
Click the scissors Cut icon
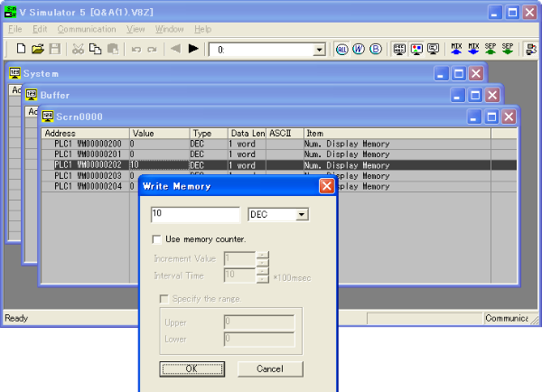pos(78,49)
